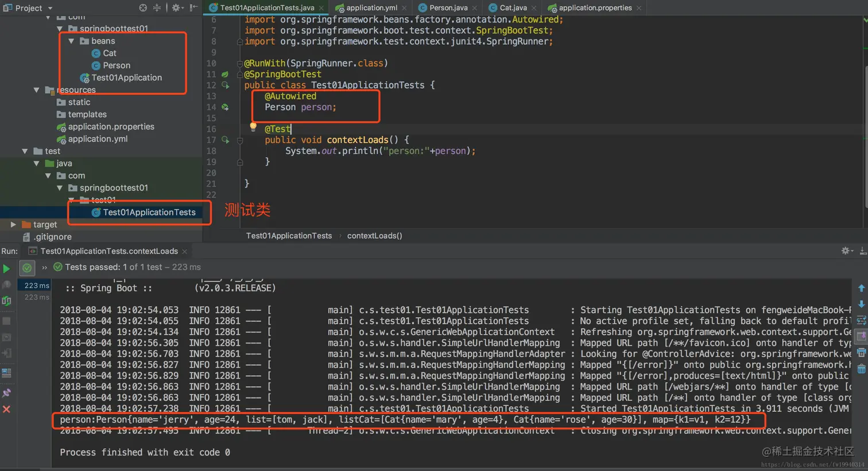This screenshot has height=471, width=868.
Task: Click the run test gutter icon on line 17
Action: [226, 140]
